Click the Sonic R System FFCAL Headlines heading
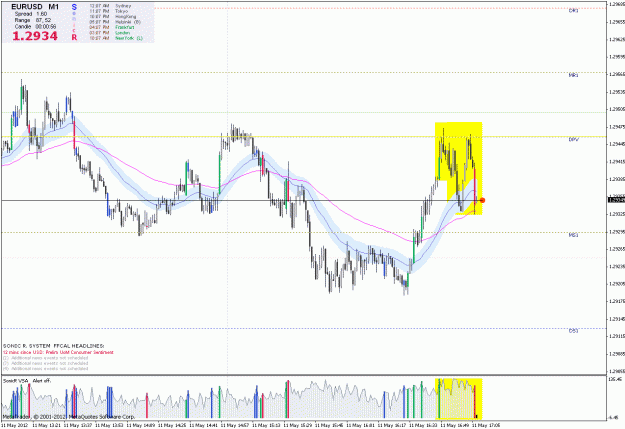This screenshot has height=429, width=625. [x=54, y=346]
